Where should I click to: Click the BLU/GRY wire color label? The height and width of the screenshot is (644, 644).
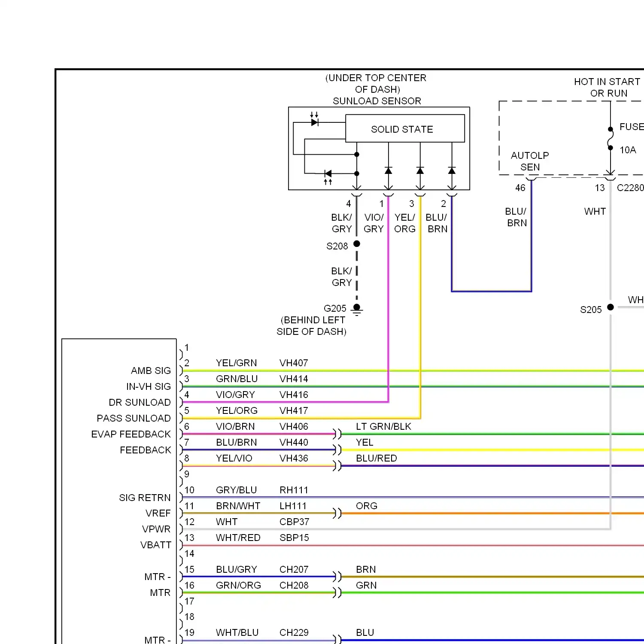tap(236, 569)
